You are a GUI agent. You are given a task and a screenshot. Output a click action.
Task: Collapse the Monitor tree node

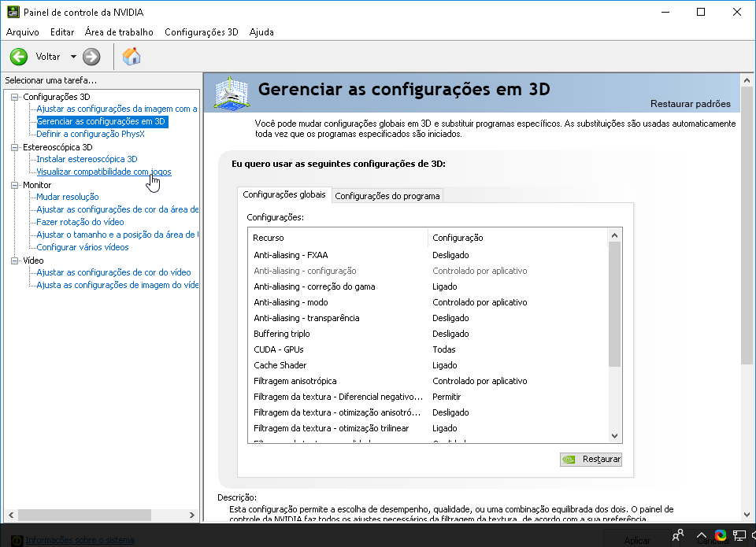tap(14, 185)
